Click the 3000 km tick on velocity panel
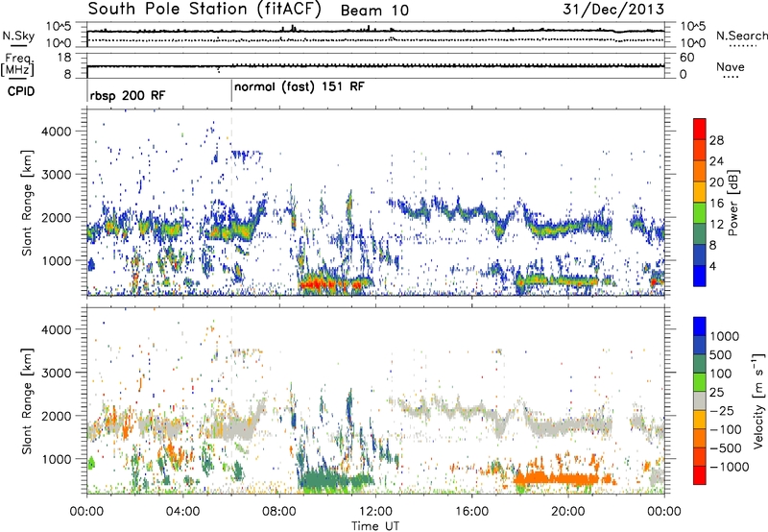The width and height of the screenshot is (768, 532). coord(57,373)
